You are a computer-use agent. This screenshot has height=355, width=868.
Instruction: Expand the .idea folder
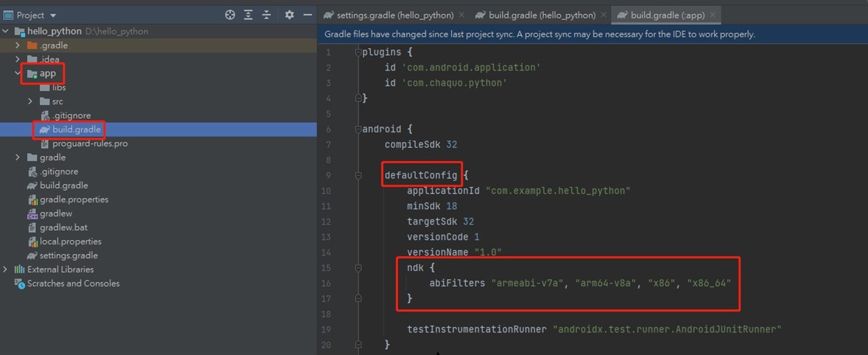[x=18, y=59]
